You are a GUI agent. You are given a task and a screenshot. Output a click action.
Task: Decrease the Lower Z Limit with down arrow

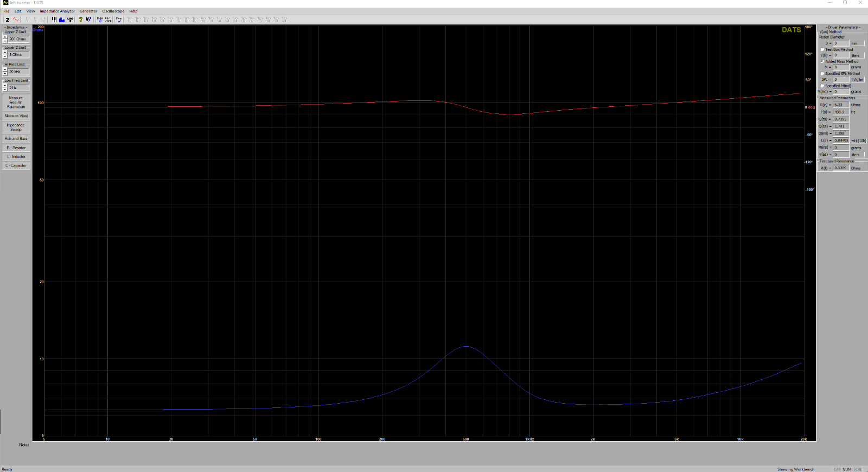pyautogui.click(x=5, y=56)
